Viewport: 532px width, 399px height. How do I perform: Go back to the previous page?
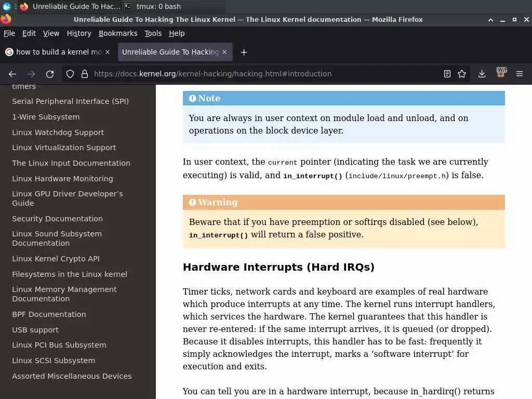coord(12,74)
